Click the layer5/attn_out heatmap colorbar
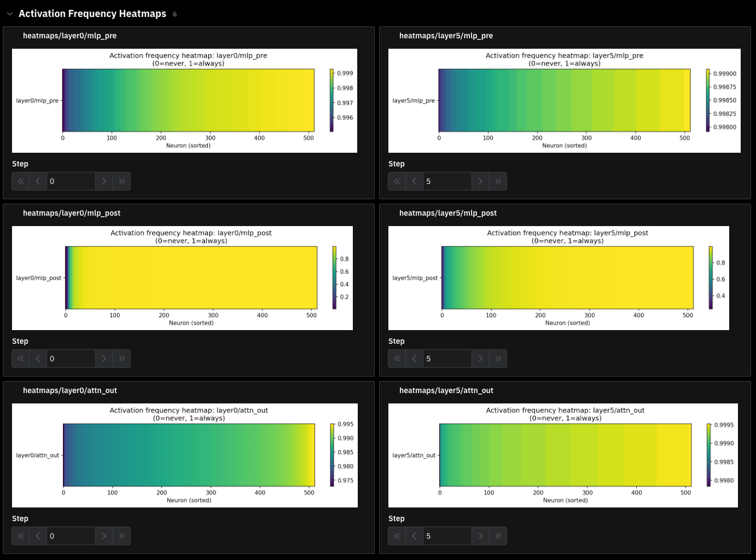 click(x=709, y=455)
